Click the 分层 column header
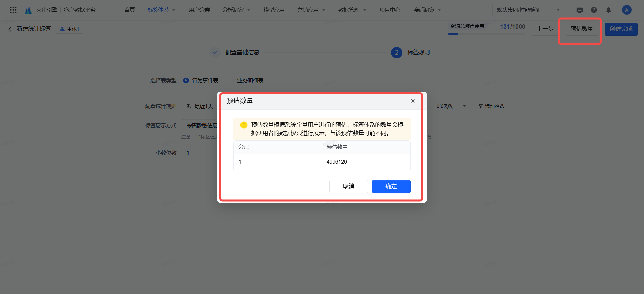The image size is (644, 294). tap(244, 147)
